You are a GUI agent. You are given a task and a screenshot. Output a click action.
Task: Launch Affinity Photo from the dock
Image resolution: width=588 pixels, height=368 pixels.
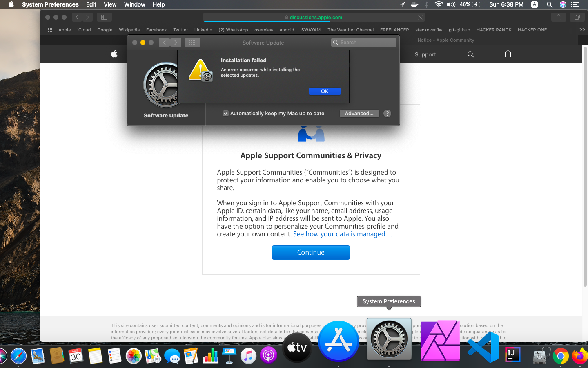(440, 341)
